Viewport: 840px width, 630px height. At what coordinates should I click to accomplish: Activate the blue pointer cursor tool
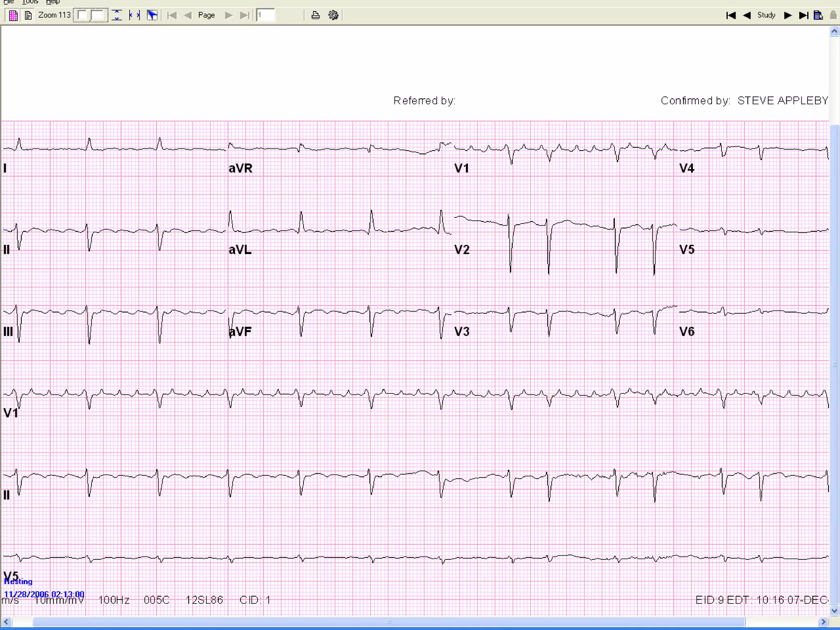(x=152, y=15)
